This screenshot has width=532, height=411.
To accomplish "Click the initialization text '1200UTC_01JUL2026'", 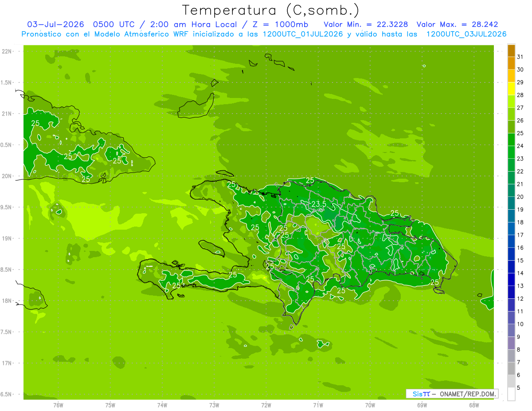I will click(303, 34).
